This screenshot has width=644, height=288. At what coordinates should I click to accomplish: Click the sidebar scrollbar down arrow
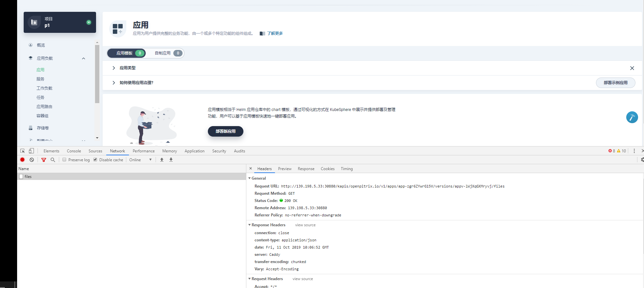(x=97, y=138)
